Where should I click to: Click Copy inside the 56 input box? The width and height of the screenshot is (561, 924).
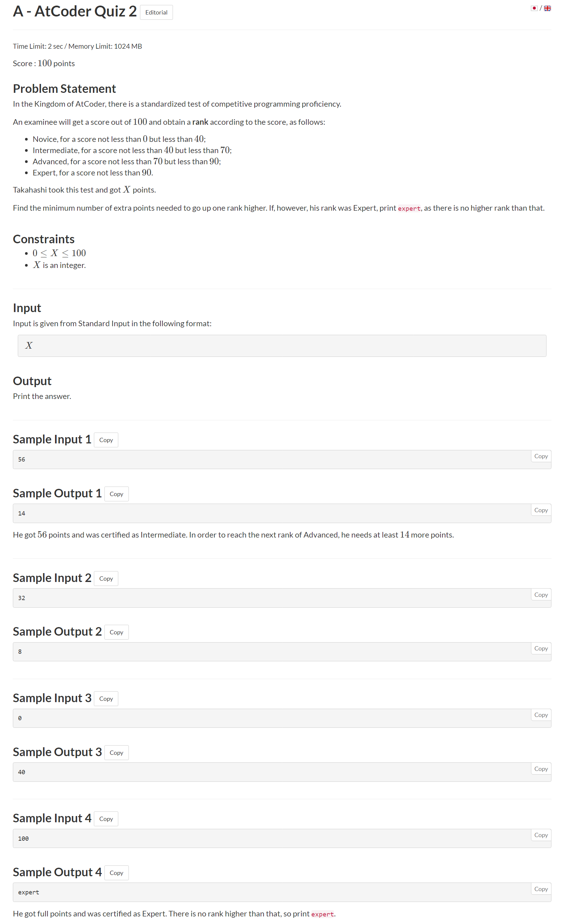click(x=540, y=456)
